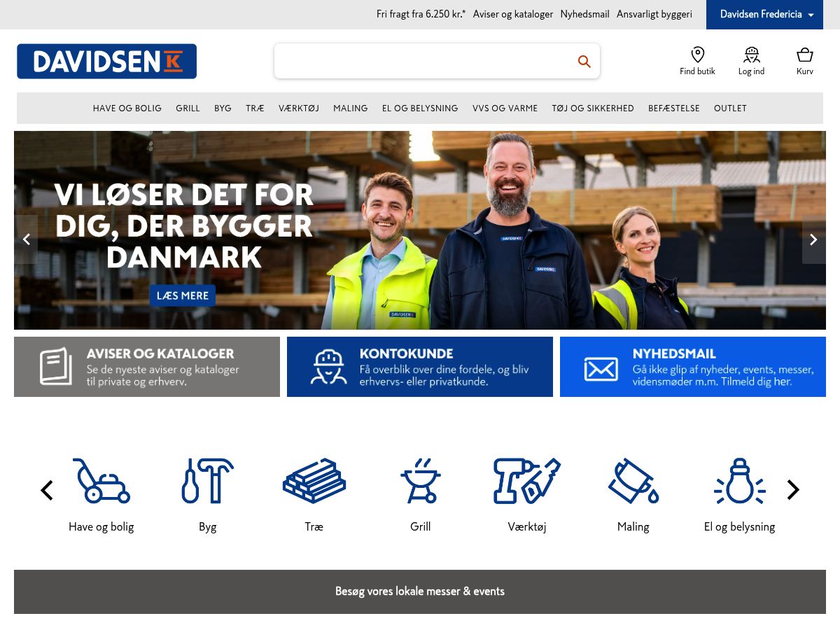
Task: Click the AVISER OG KATALOGER banner heading
Action: coord(160,353)
